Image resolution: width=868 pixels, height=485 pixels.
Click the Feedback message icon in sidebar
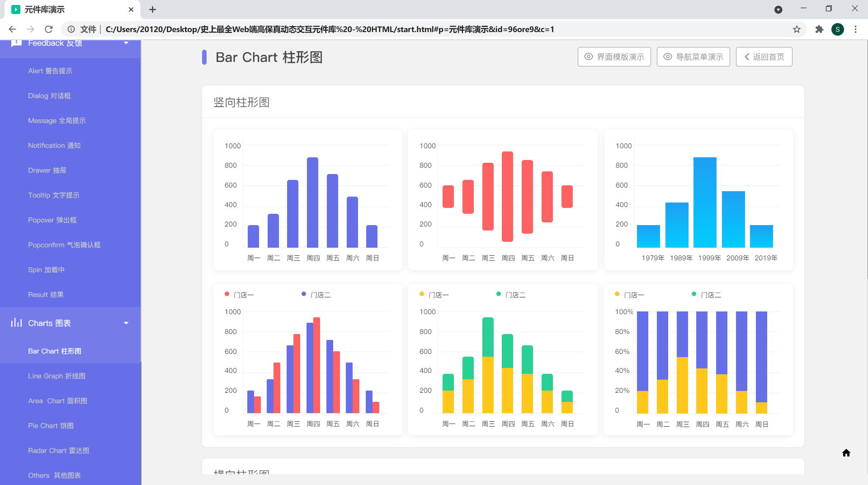16,42
